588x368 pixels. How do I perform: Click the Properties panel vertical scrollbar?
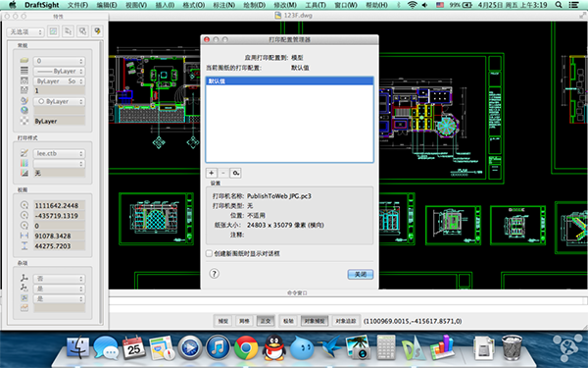pos(101,182)
